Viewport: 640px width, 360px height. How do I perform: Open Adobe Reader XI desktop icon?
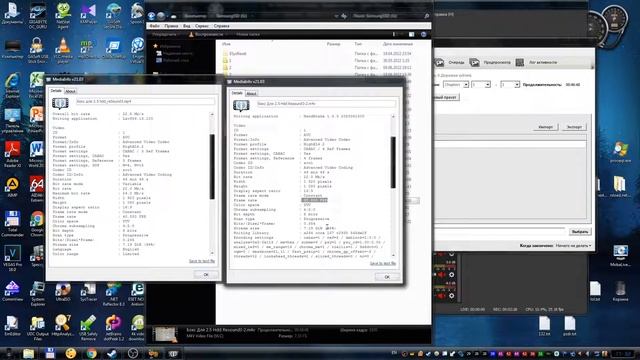(x=12, y=154)
